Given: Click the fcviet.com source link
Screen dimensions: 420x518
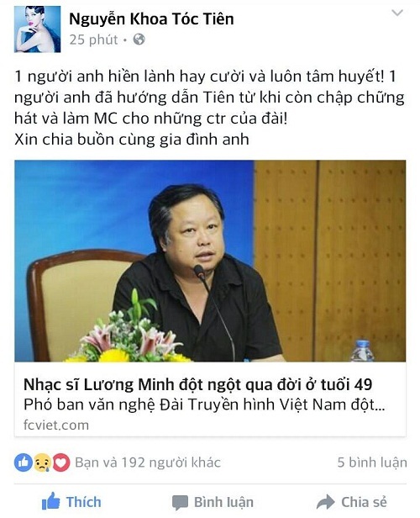Looking at the screenshot, I should 56,425.
